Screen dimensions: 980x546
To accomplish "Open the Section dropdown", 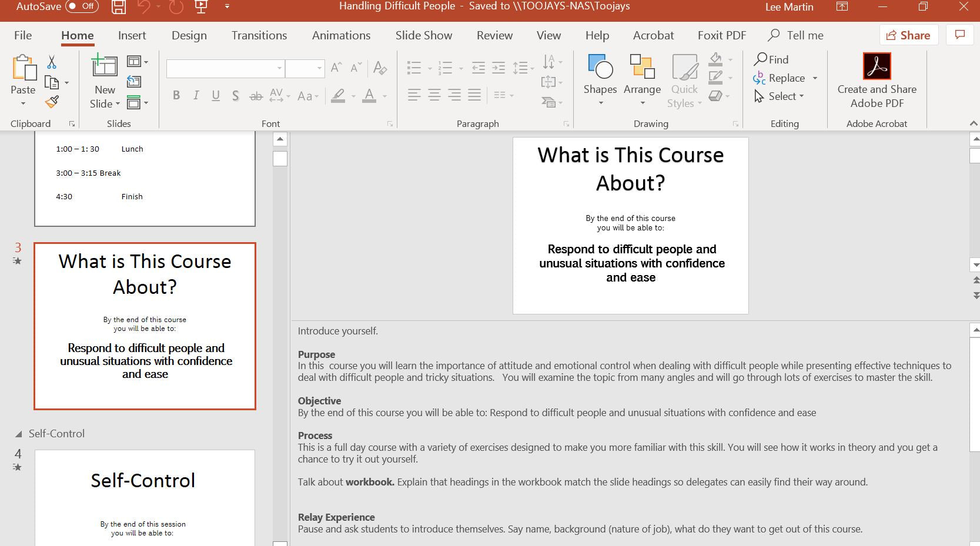I will 137,102.
